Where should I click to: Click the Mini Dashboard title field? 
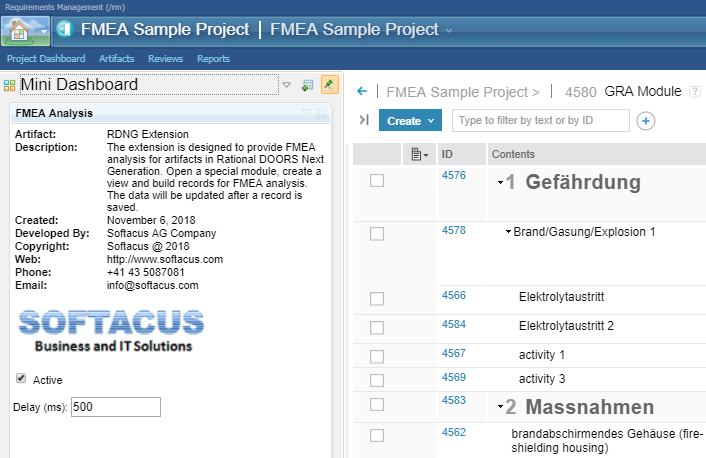149,85
